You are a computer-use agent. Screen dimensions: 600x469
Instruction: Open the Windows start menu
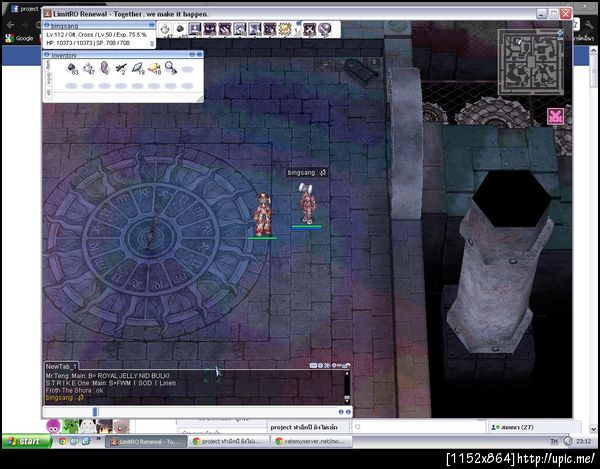click(26, 441)
